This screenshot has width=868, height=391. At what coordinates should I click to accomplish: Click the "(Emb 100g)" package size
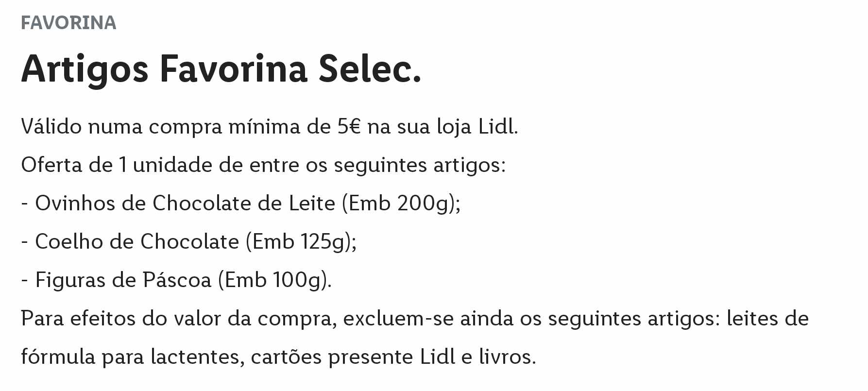273,280
